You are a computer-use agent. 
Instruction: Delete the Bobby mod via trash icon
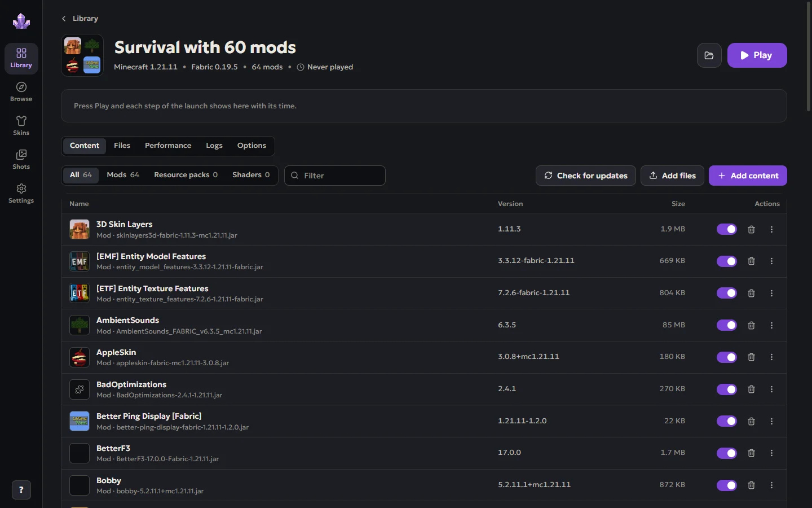[x=751, y=485]
